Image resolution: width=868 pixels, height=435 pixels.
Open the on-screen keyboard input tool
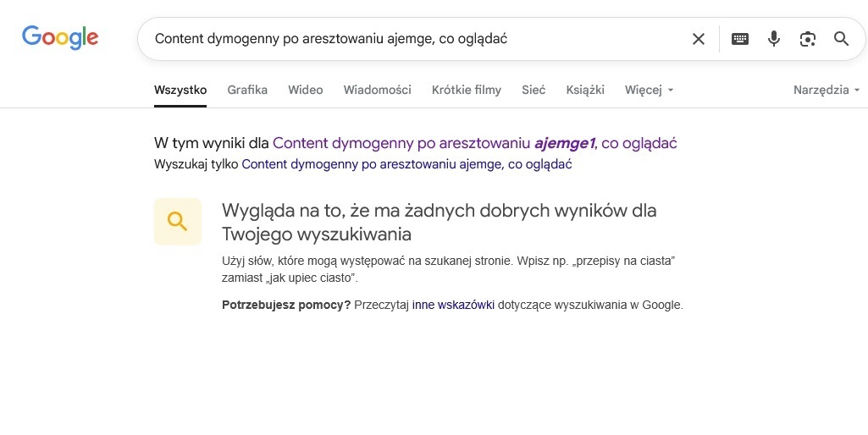click(x=740, y=39)
